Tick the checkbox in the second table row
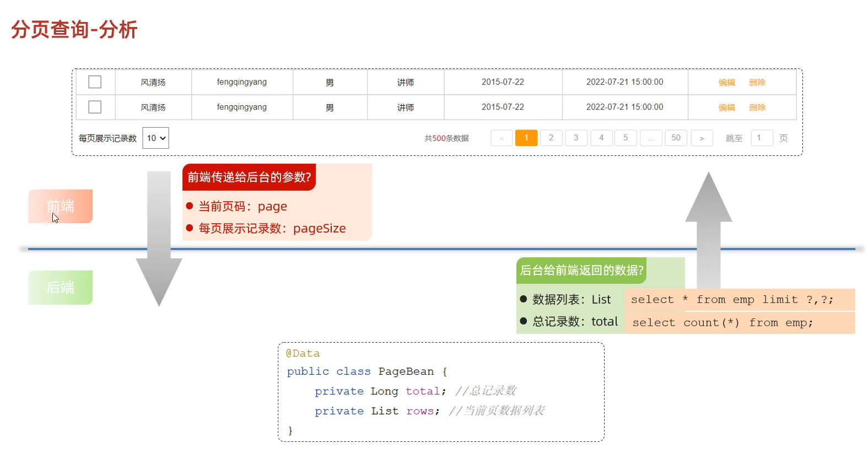The image size is (868, 449). click(95, 107)
